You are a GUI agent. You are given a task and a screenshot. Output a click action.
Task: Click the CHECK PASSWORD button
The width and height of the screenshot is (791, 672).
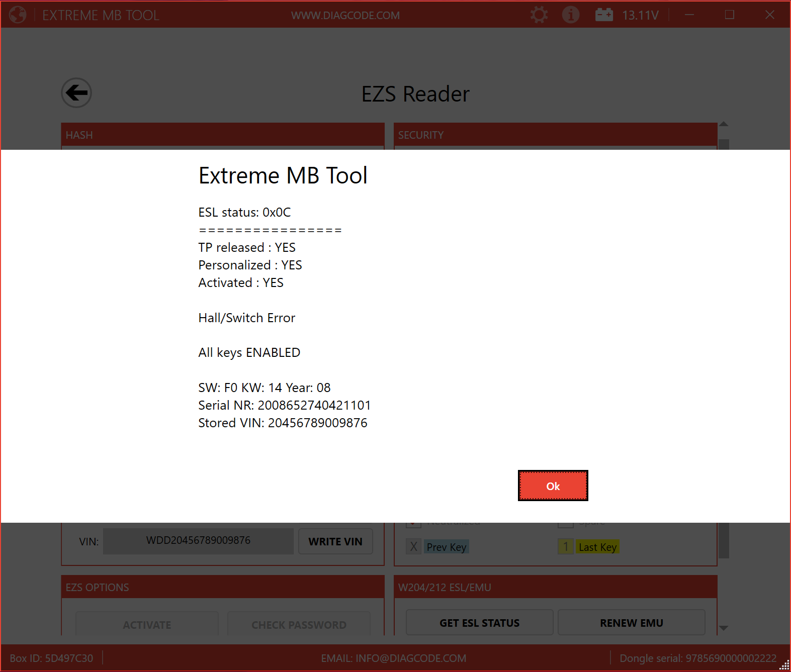tap(299, 625)
